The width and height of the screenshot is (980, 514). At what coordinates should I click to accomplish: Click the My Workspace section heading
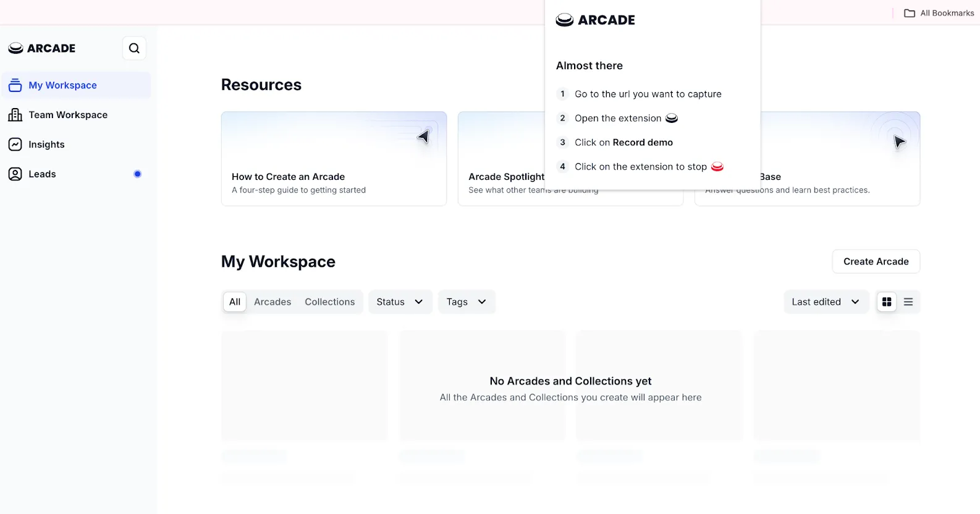(x=278, y=261)
